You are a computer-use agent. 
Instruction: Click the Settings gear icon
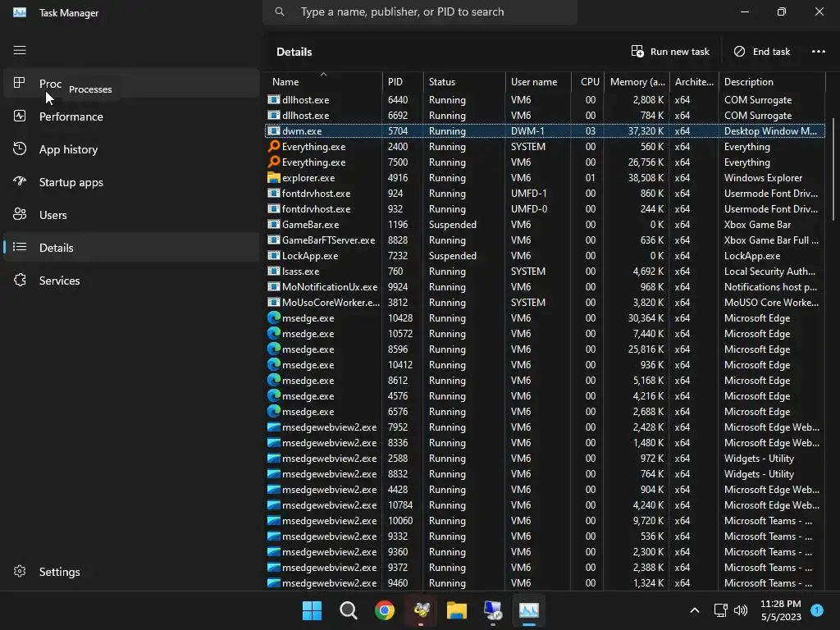(20, 571)
